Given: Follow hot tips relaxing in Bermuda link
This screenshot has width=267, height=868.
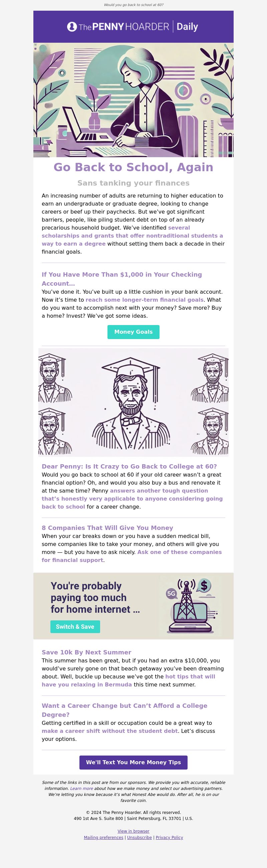Looking at the screenshot, I should coord(128,680).
